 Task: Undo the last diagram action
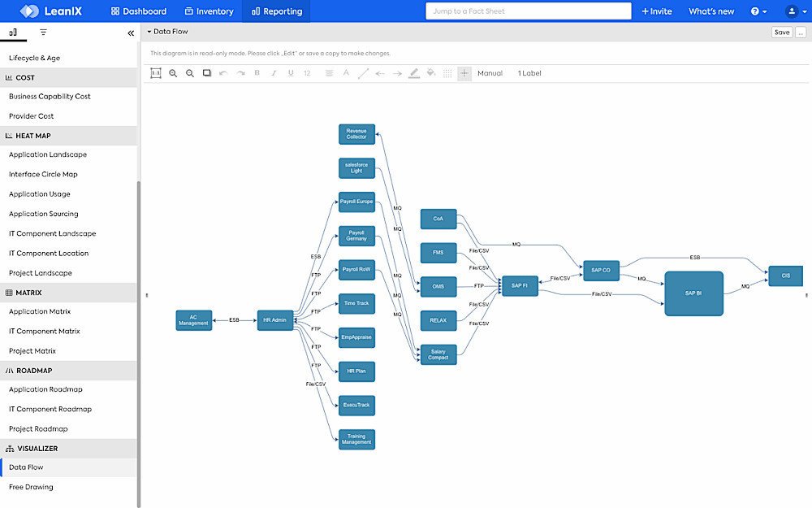point(223,73)
